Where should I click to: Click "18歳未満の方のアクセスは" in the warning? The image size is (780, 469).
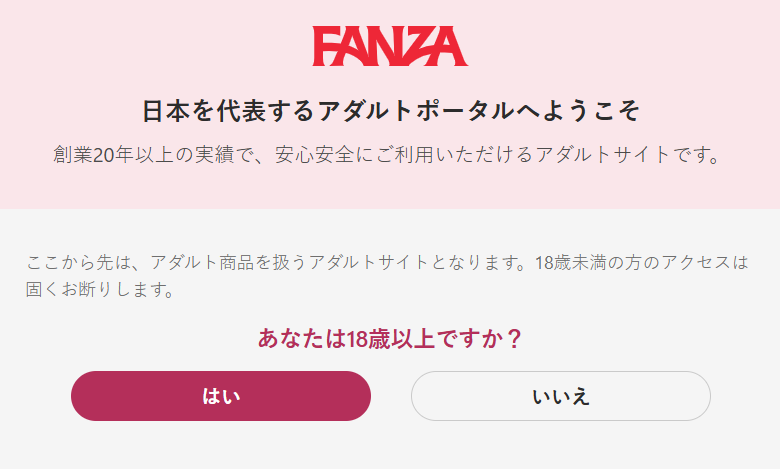coord(641,264)
